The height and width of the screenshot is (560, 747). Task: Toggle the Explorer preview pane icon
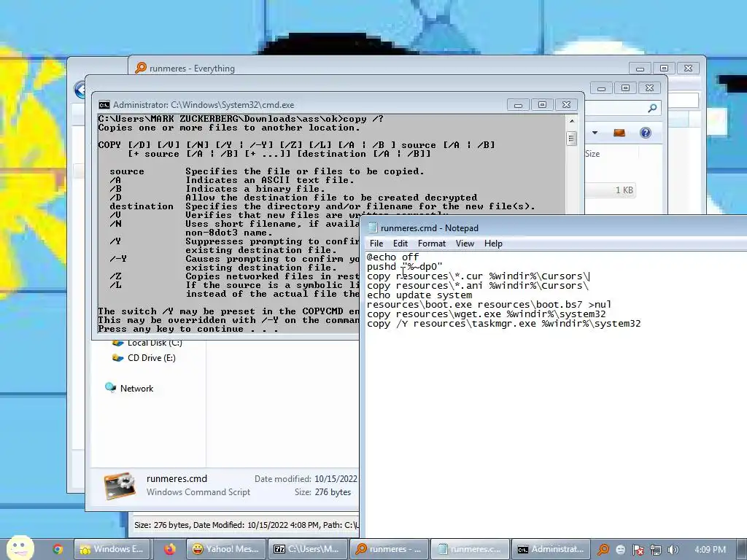coord(619,133)
